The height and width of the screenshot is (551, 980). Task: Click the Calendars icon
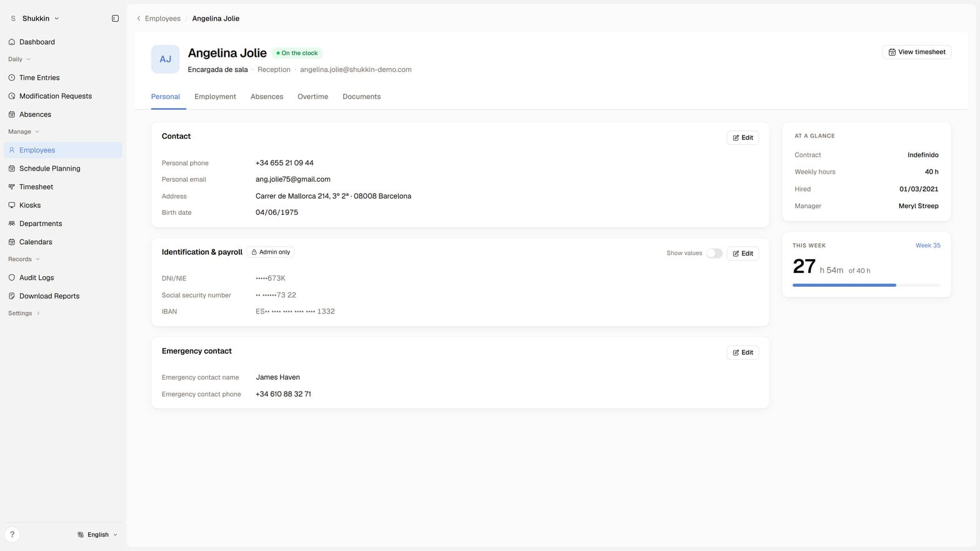coord(12,242)
